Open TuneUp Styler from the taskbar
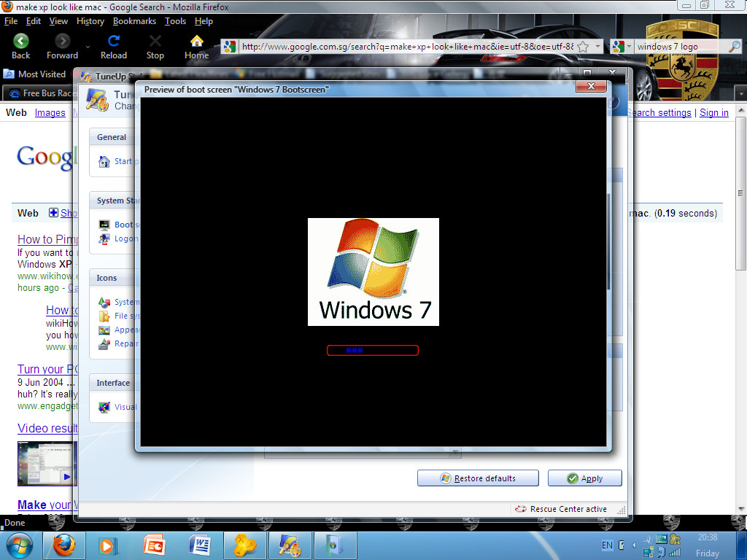 coord(290,545)
